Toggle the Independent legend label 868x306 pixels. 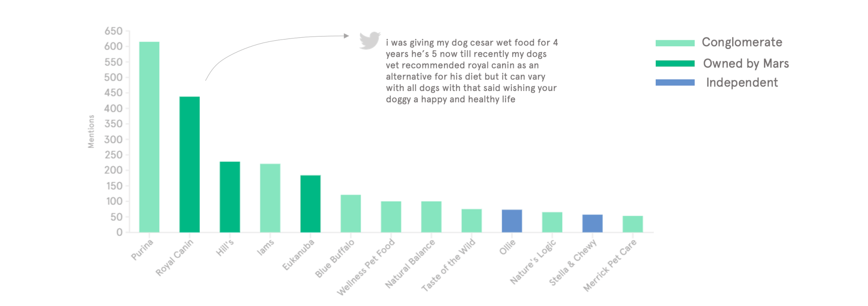click(742, 82)
